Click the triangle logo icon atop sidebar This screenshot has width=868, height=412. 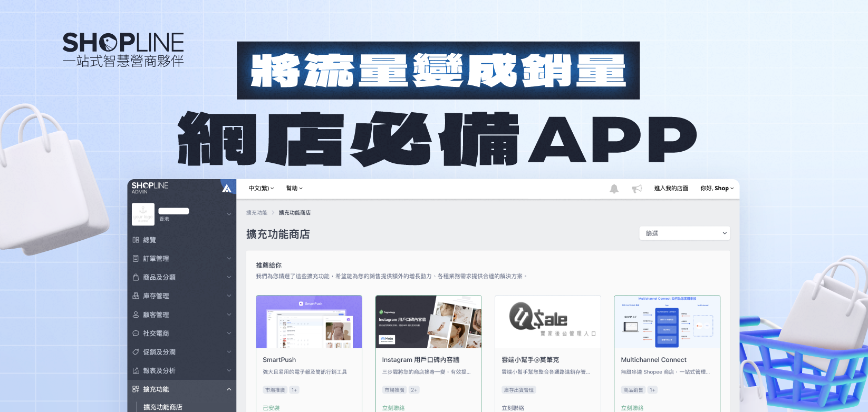(227, 188)
